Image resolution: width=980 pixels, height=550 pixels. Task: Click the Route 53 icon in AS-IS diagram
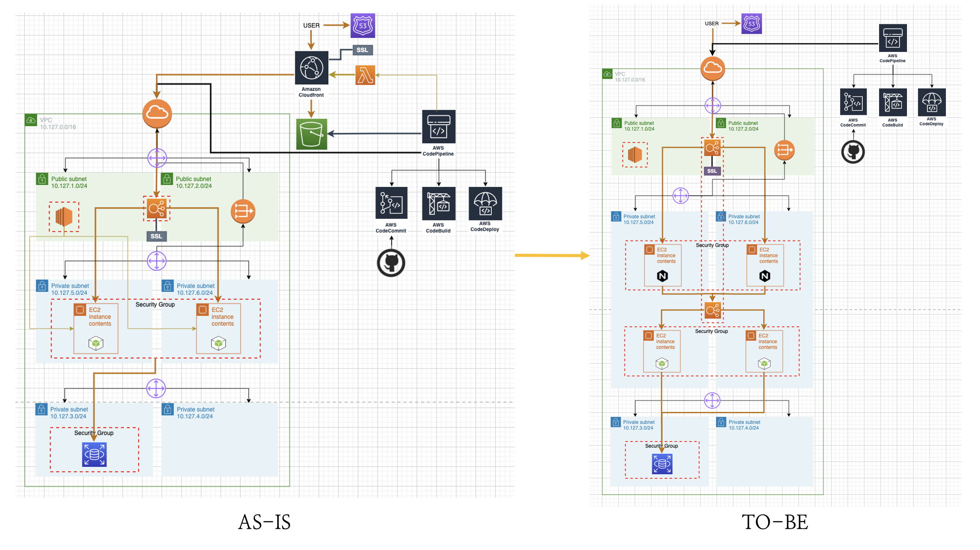(363, 26)
